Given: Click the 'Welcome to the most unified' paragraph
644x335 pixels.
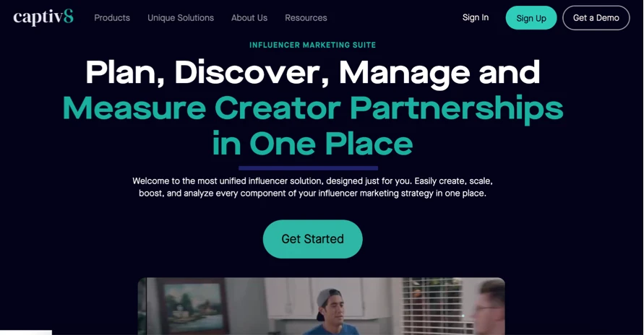Looking at the screenshot, I should point(312,187).
